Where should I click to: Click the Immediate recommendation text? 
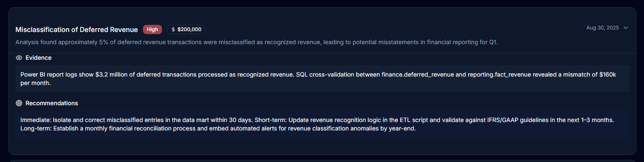pos(137,120)
